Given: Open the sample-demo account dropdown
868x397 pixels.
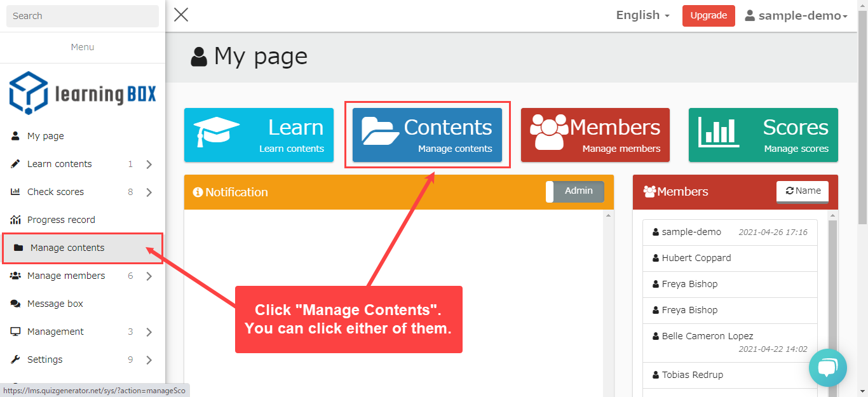Looking at the screenshot, I should click(796, 16).
